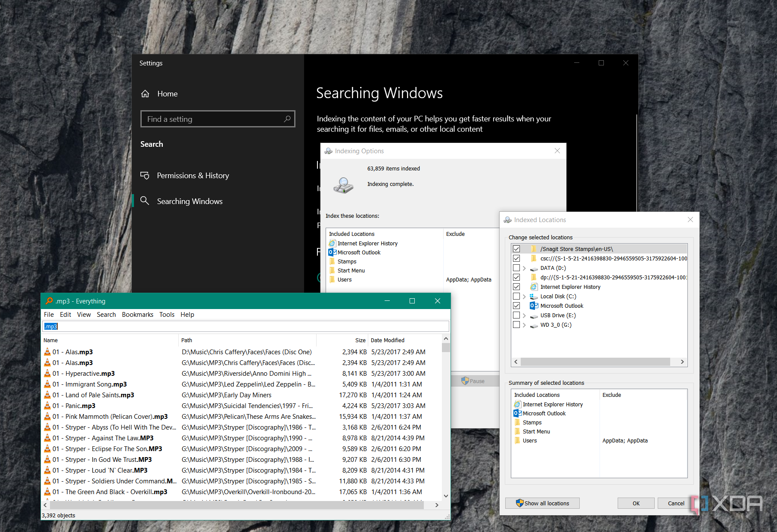Click the VLC cone icon for 01 - Panic.mp3

click(x=47, y=405)
